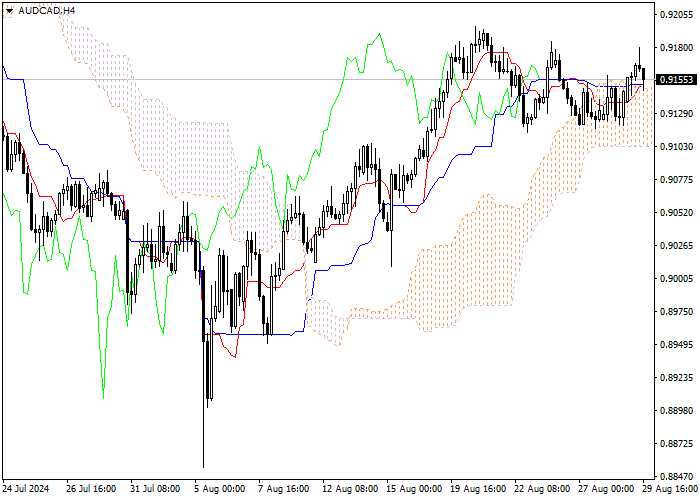This screenshot has width=700, height=500.
Task: Select price level 0.88980 on the scale
Action: (677, 411)
